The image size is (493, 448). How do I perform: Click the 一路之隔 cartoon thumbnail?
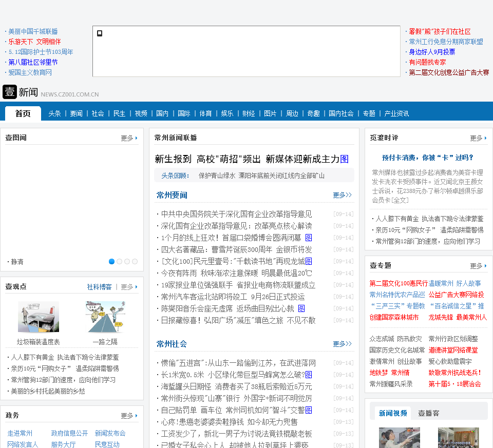(105, 317)
